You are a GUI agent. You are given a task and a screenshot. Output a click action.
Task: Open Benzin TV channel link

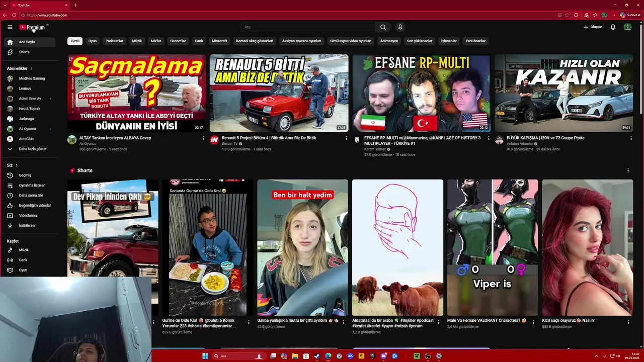(x=230, y=144)
